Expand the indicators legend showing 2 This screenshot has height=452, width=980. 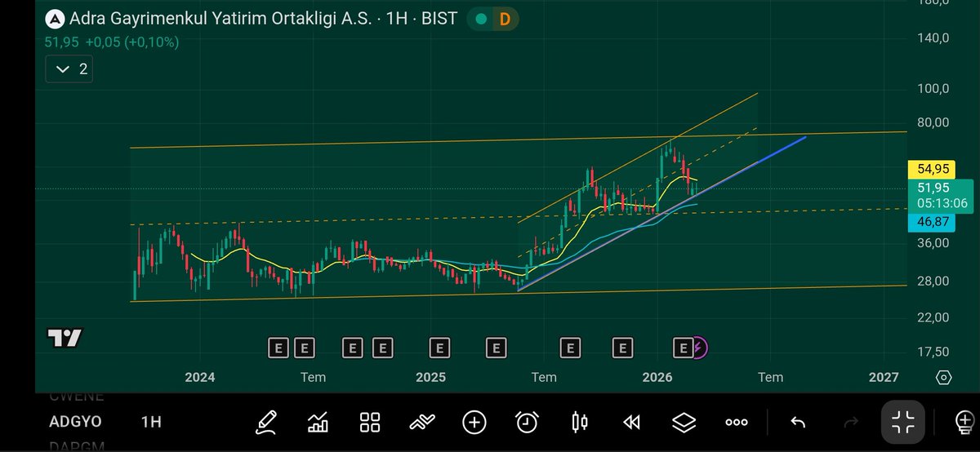tap(69, 69)
